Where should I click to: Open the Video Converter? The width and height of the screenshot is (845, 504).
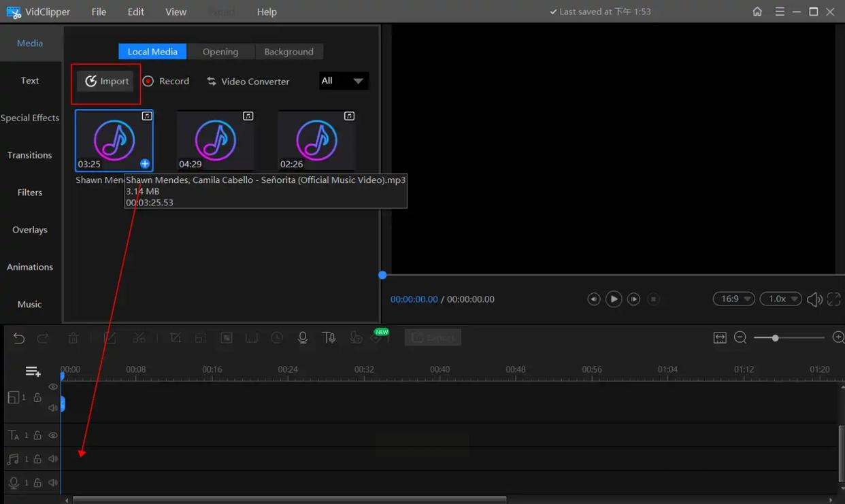pos(248,82)
